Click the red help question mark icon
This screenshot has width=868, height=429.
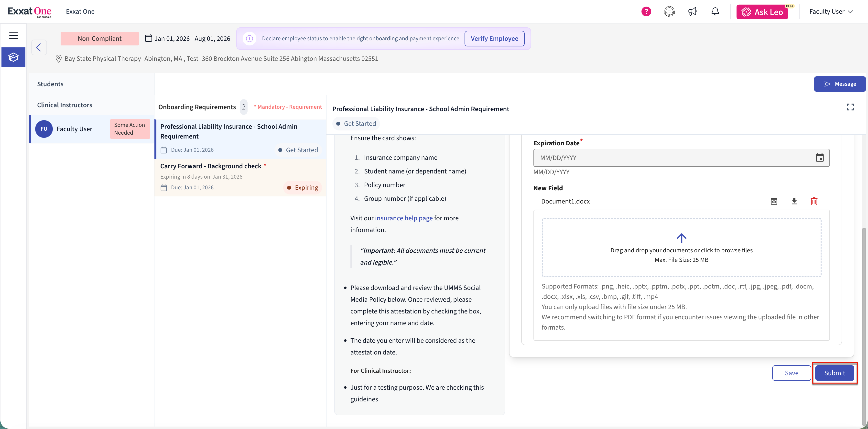click(646, 11)
